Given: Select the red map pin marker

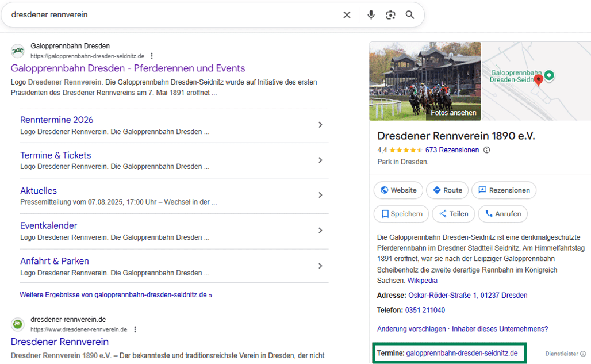Looking at the screenshot, I should [539, 81].
